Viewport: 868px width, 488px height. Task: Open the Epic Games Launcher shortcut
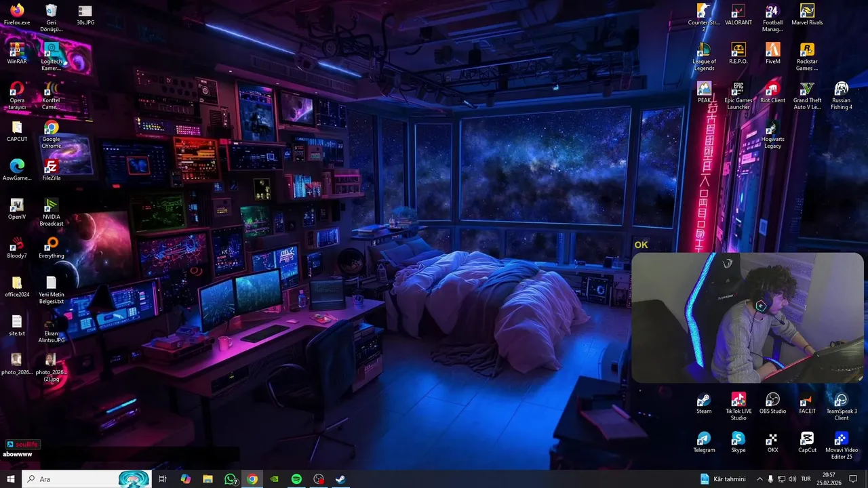[x=738, y=96]
